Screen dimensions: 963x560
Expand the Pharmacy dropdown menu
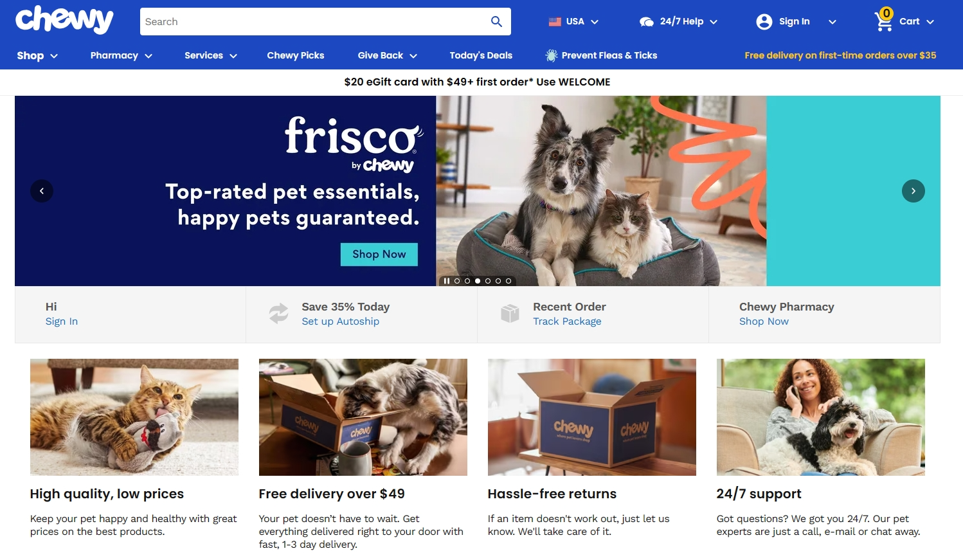click(121, 55)
